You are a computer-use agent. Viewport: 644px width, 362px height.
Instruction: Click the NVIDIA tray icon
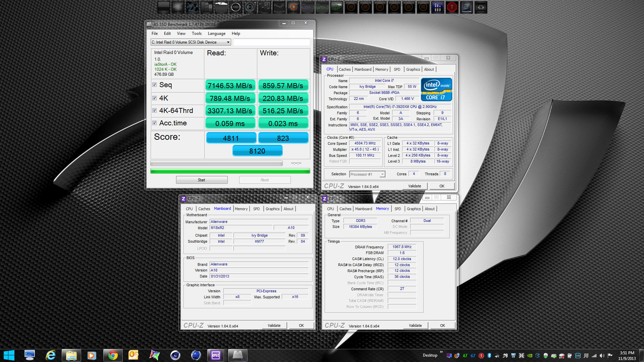pyautogui.click(x=530, y=356)
